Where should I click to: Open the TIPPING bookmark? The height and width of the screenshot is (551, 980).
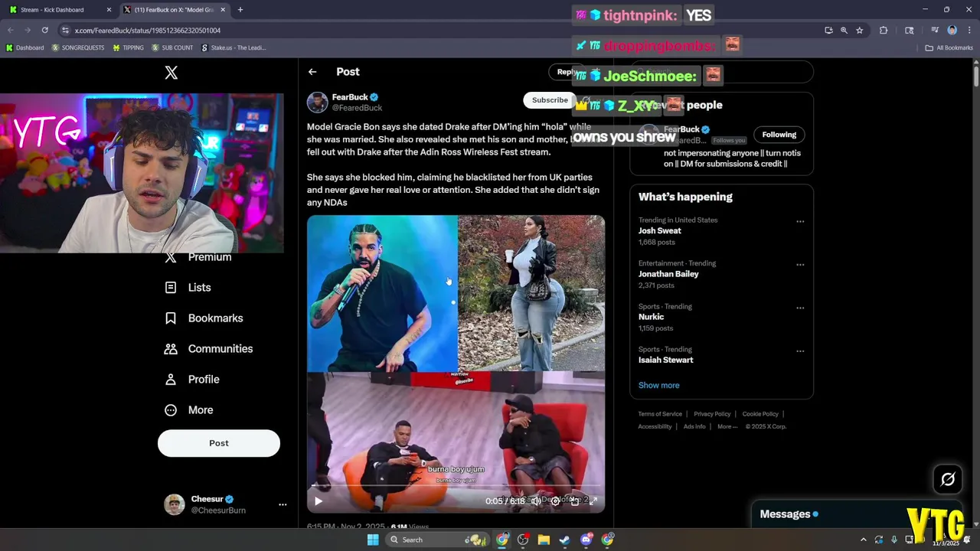pos(128,47)
